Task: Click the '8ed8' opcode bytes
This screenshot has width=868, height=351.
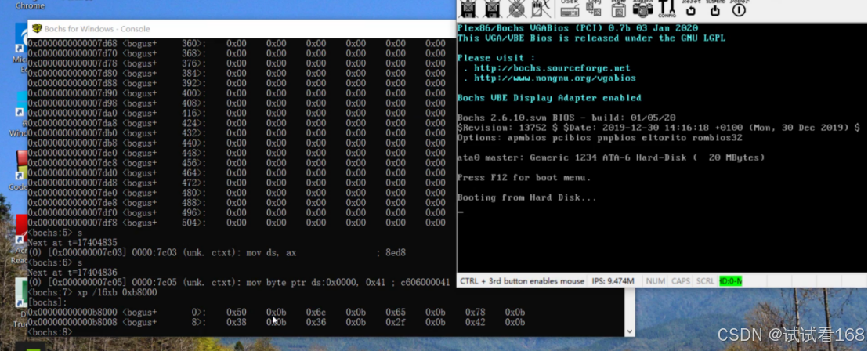Action: [x=396, y=252]
